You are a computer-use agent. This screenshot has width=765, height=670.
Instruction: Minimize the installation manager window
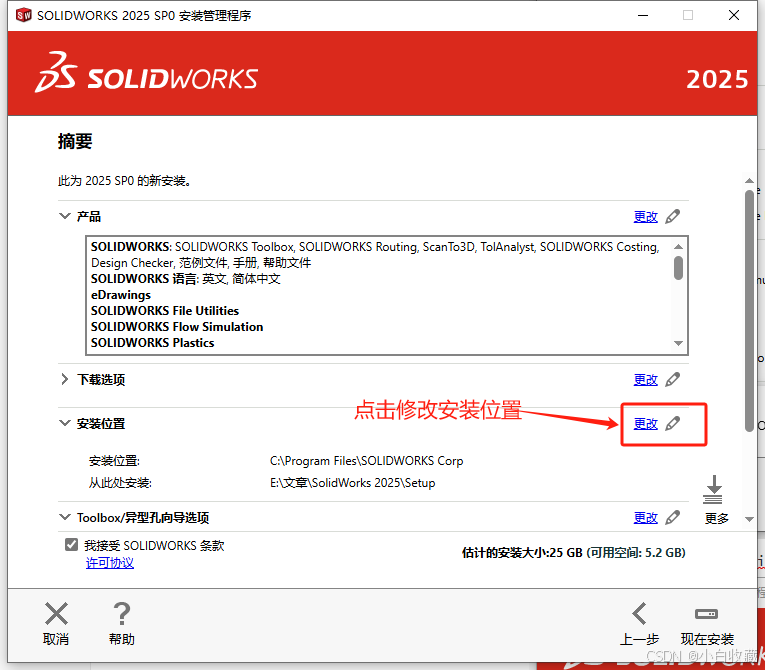click(x=643, y=15)
